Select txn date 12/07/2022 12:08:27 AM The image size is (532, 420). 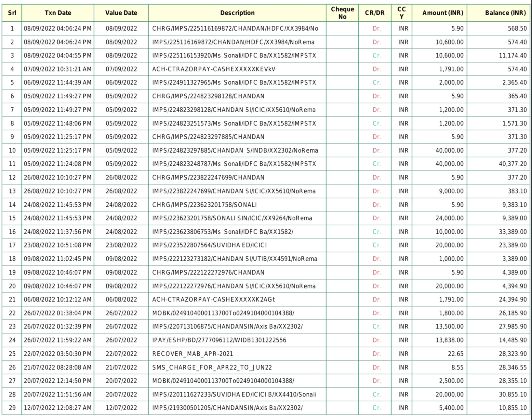[x=58, y=408]
